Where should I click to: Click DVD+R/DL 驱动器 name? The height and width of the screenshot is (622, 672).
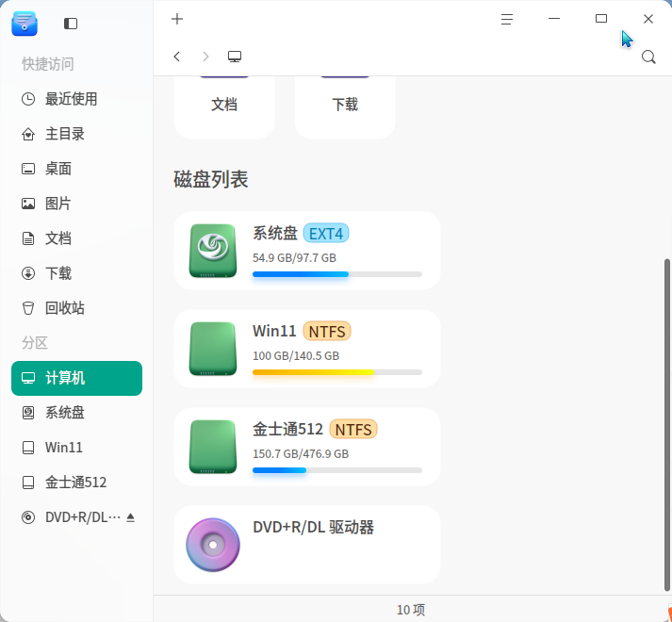coord(313,527)
